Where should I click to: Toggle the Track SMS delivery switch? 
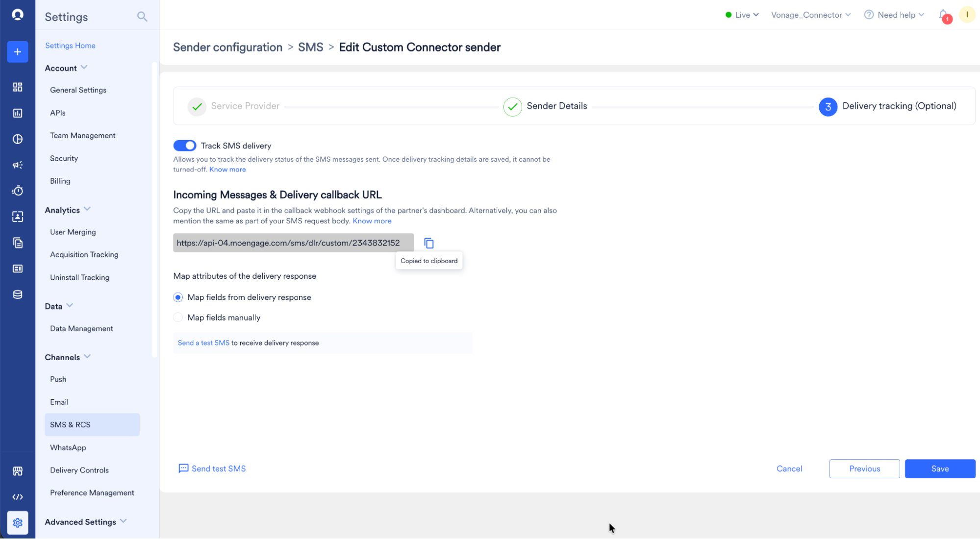click(x=185, y=146)
